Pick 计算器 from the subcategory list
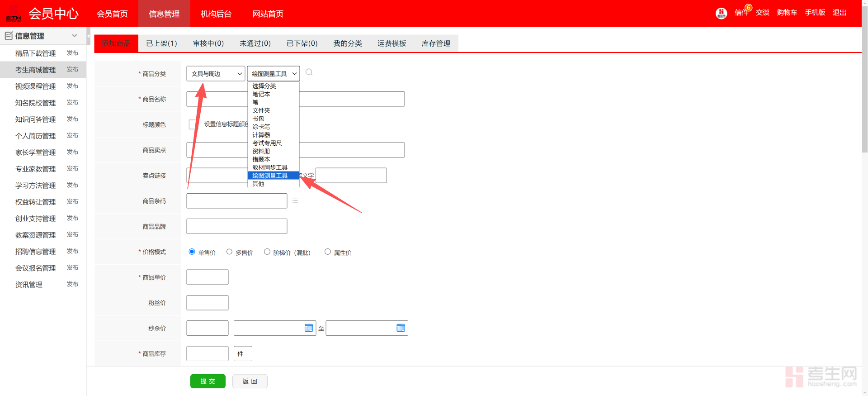Image resolution: width=868 pixels, height=396 pixels. (x=261, y=135)
